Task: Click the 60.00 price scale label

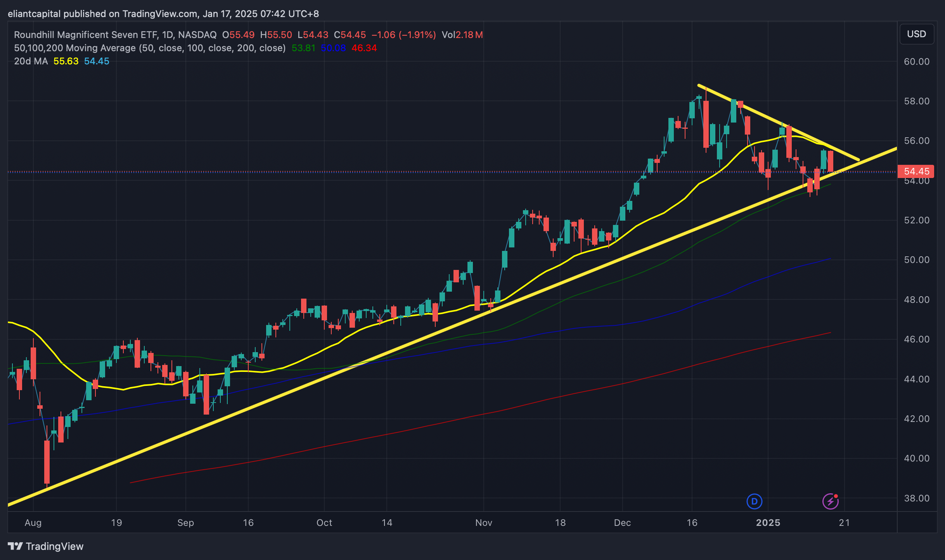Action: (x=916, y=62)
